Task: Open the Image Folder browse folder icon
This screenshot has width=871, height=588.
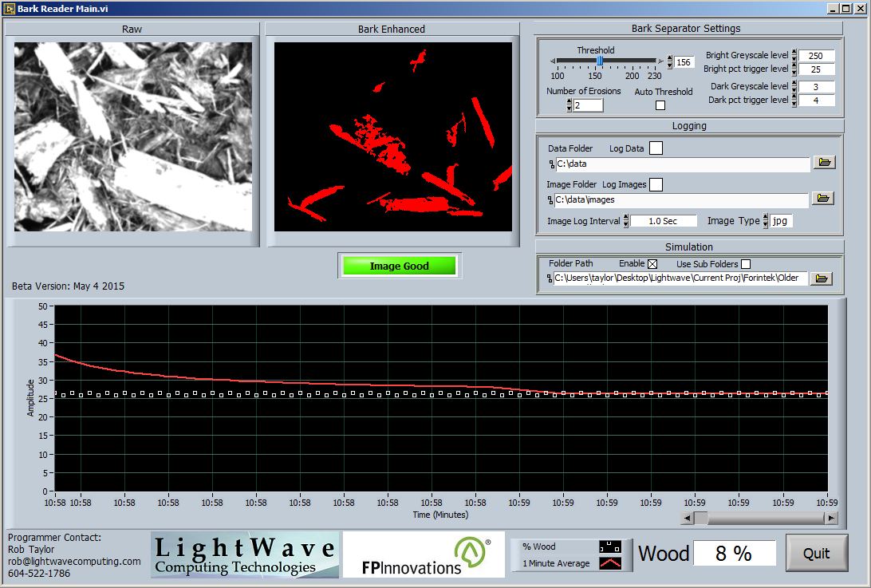Action: click(822, 199)
